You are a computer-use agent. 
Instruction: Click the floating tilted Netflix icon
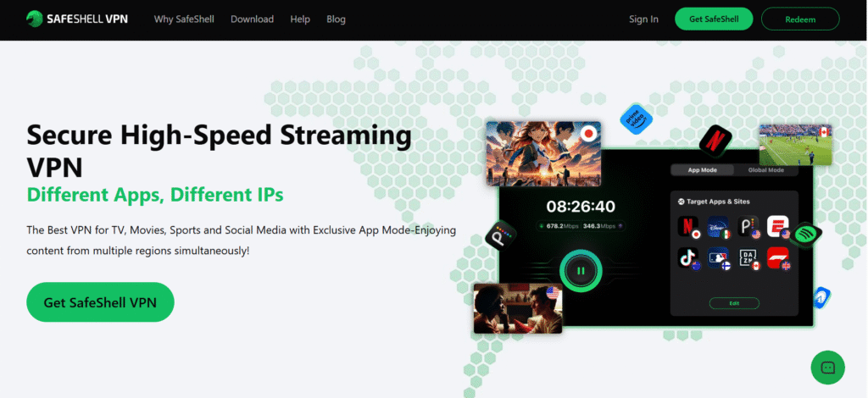click(x=715, y=141)
